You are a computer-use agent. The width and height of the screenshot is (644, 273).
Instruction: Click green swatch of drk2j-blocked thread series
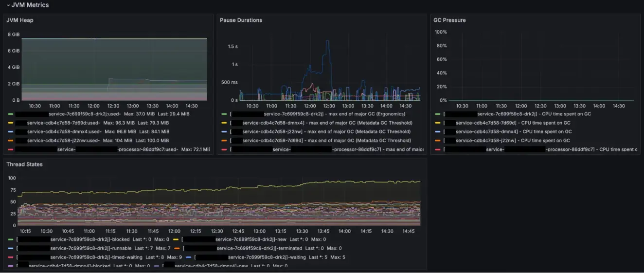point(11,239)
